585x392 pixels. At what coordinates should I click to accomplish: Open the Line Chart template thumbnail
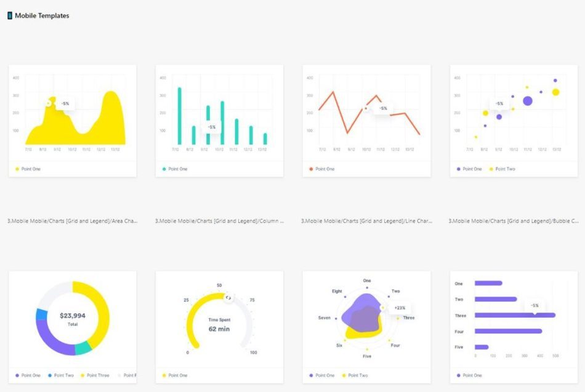coord(367,121)
